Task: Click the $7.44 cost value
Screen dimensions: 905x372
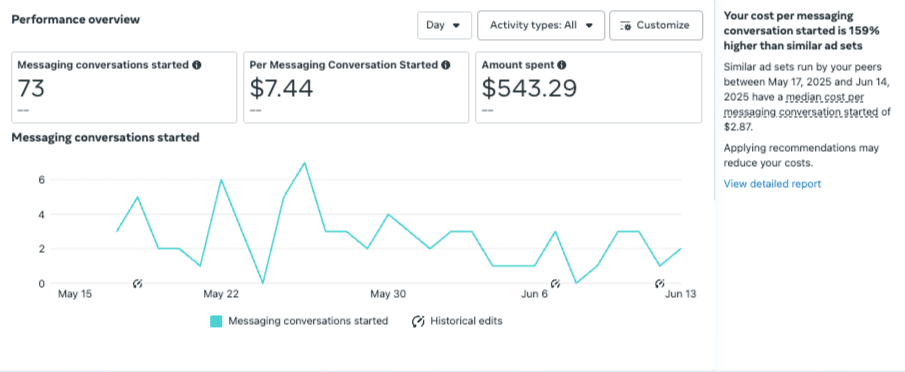Action: [x=282, y=88]
